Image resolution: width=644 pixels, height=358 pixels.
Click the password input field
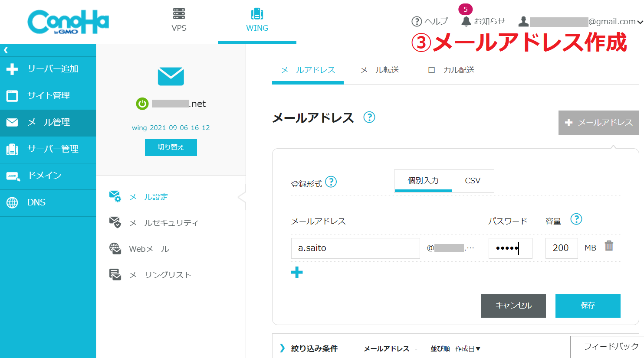click(510, 248)
